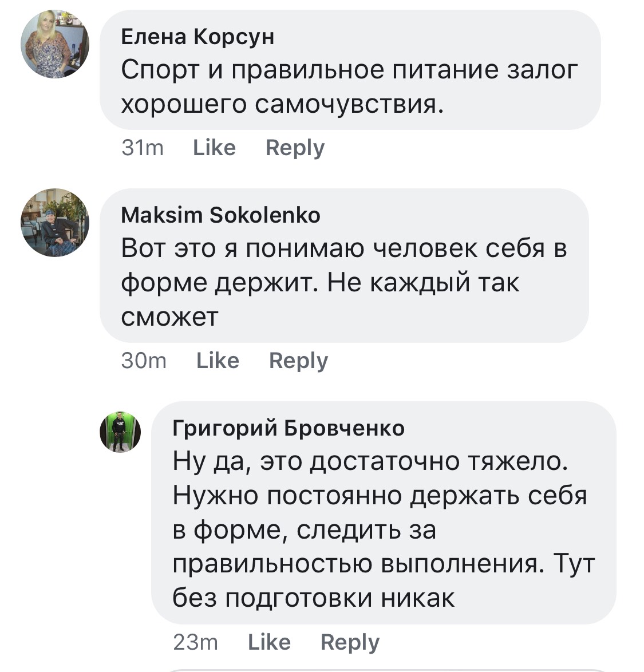Click the text "без подготовки никак"
Viewport: 644px width, 672px height.
pyautogui.click(x=314, y=598)
